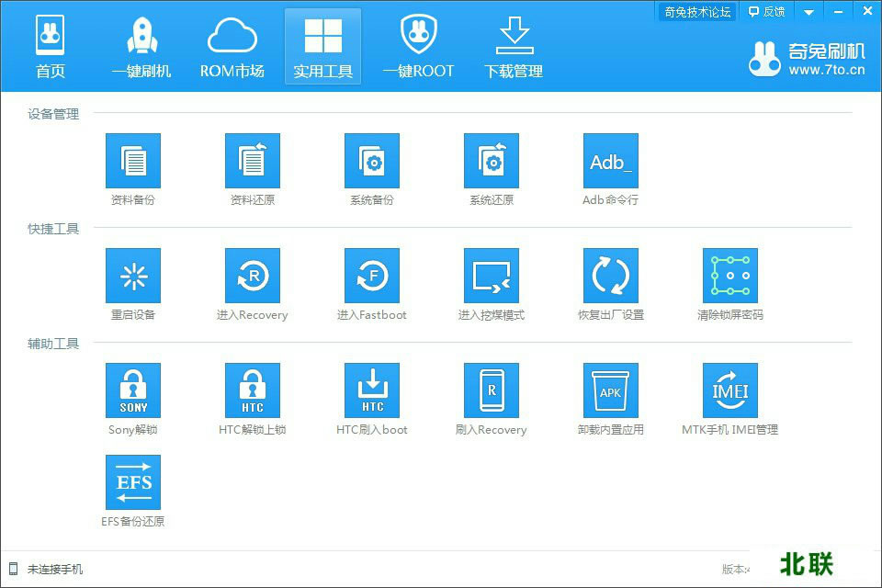Open the 进入Recovery tool
882x588 pixels.
[x=252, y=274]
